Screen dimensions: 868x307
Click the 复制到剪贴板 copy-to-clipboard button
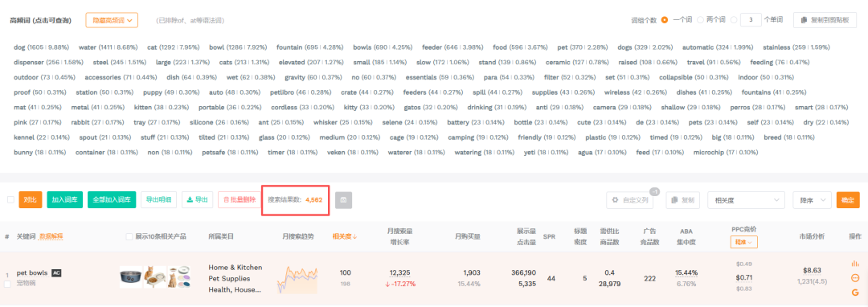(x=825, y=20)
